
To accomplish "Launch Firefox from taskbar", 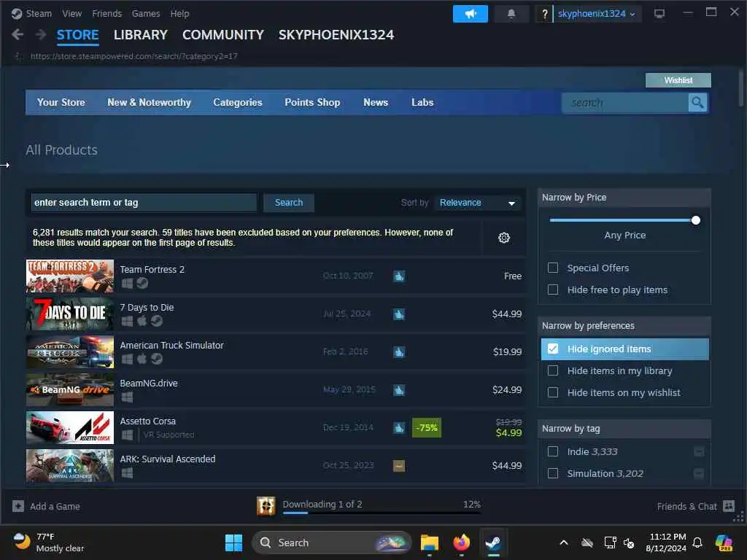I will click(461, 542).
